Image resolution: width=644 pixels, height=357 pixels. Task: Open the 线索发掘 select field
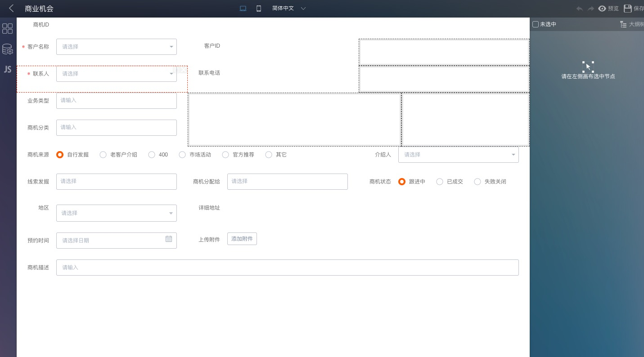[x=117, y=182]
